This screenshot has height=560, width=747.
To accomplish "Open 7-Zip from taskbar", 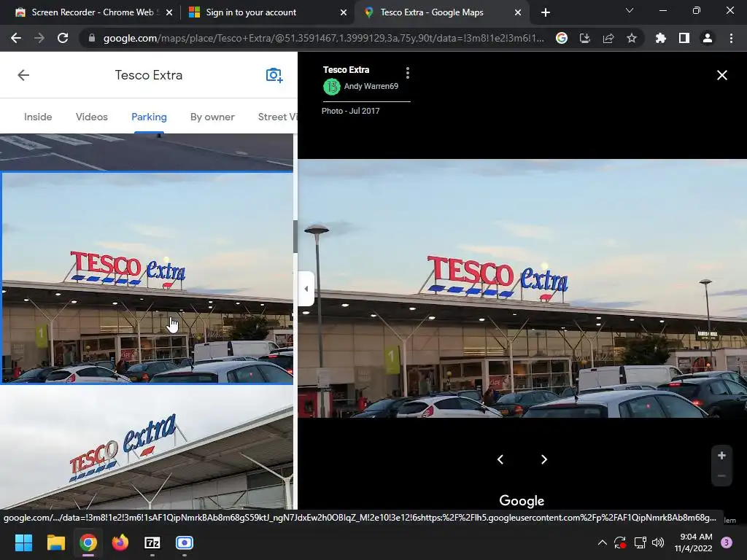I will tap(152, 542).
